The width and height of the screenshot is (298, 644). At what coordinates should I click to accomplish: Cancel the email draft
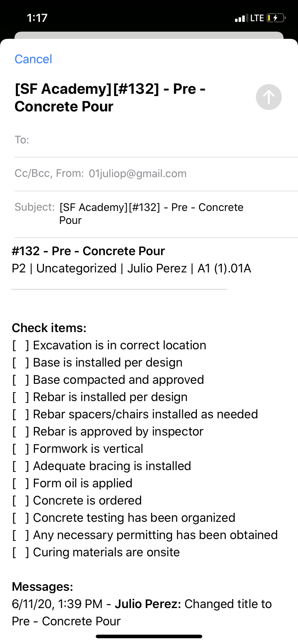pos(33,59)
